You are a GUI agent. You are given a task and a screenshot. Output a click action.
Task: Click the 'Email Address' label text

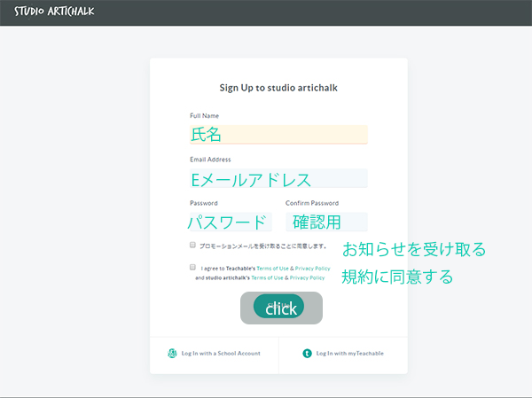pyautogui.click(x=210, y=160)
